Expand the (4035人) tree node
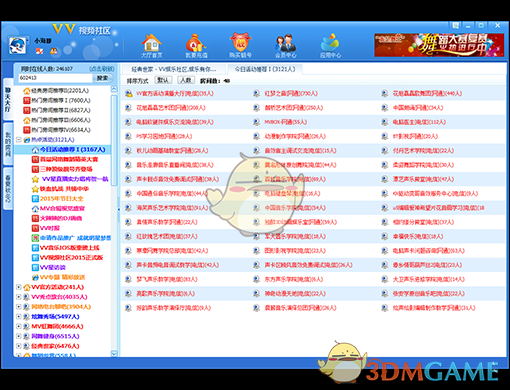The width and height of the screenshot is (510, 390). tap(19, 297)
